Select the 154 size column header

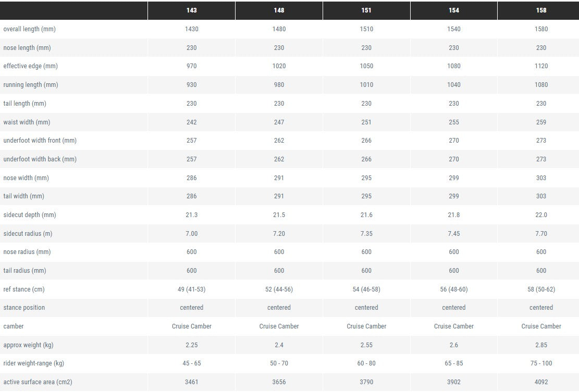(x=454, y=10)
